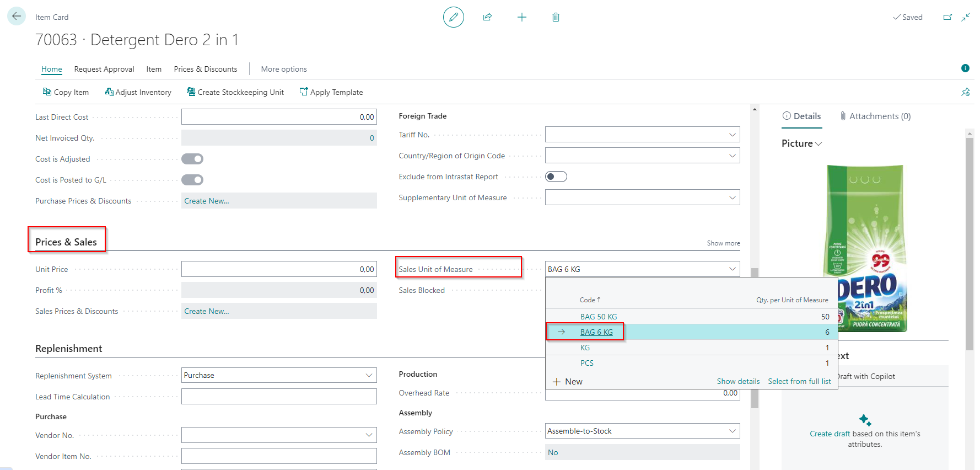Image resolution: width=980 pixels, height=470 pixels.
Task: Click the Prices & Sales heading
Action: [x=66, y=242]
